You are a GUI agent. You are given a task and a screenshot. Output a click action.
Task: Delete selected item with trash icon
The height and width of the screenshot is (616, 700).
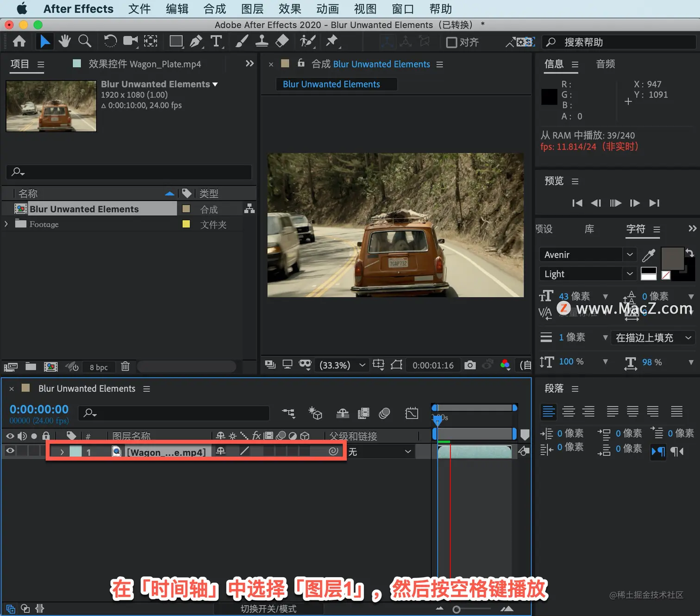click(125, 366)
